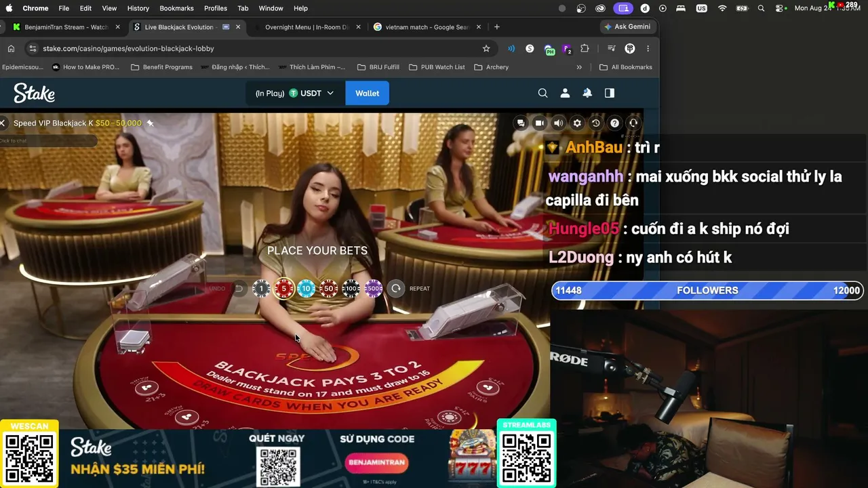
Task: Open the Chrome extensions puzzle icon
Action: click(585, 49)
